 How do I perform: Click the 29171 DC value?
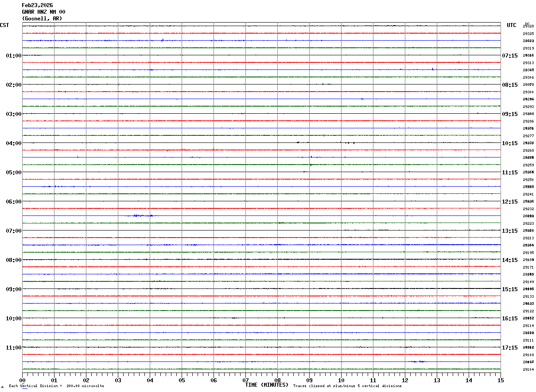(528, 267)
